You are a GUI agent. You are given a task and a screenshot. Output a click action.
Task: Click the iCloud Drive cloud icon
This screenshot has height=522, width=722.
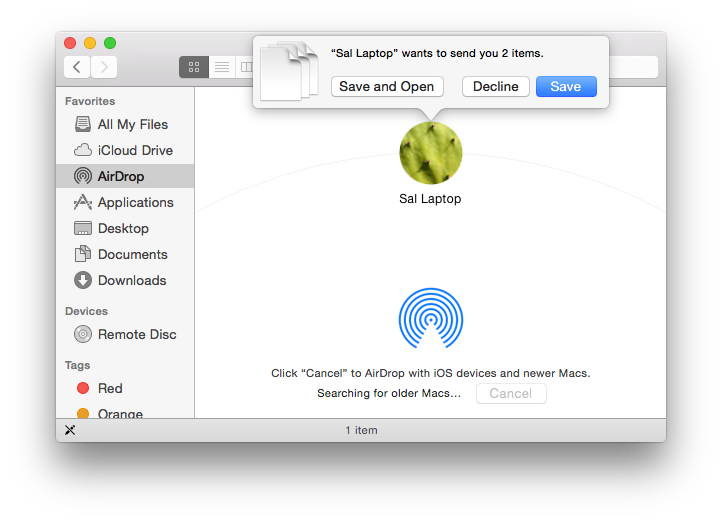click(x=83, y=150)
